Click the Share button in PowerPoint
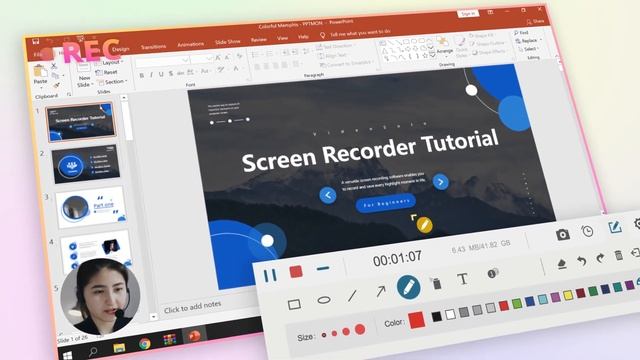Screen dimensions: 640x360 (536, 22)
